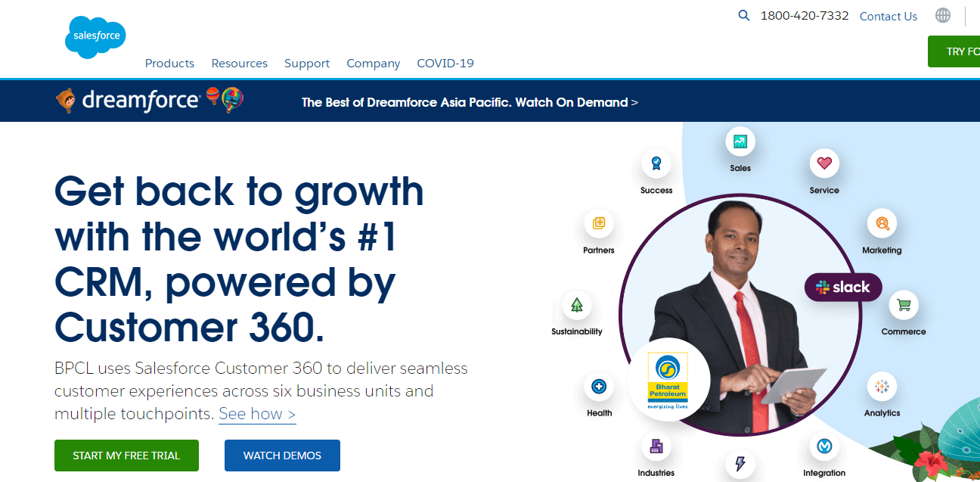Select the Industries building icon

pos(656,446)
